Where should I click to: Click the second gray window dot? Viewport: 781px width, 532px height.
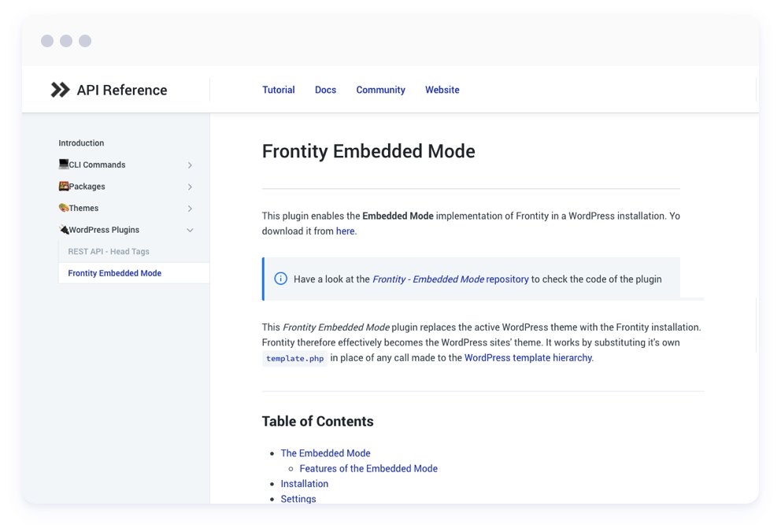click(x=66, y=41)
